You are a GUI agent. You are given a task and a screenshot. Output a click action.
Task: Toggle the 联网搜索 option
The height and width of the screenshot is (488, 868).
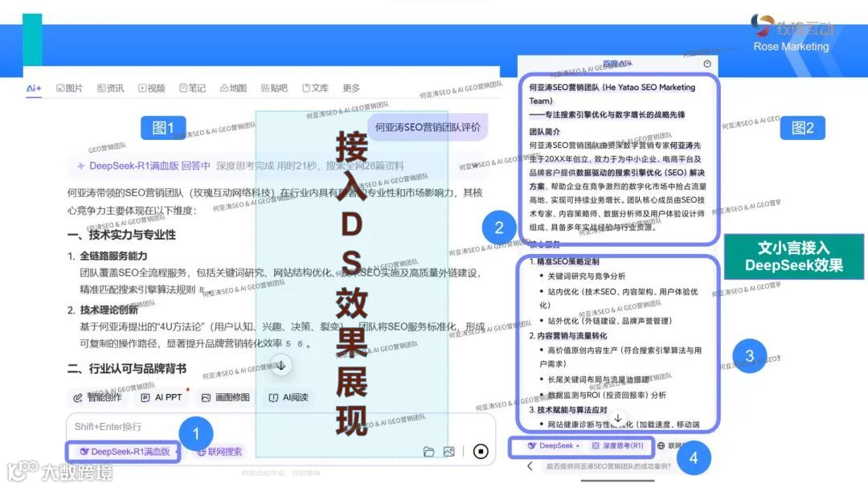(x=219, y=452)
